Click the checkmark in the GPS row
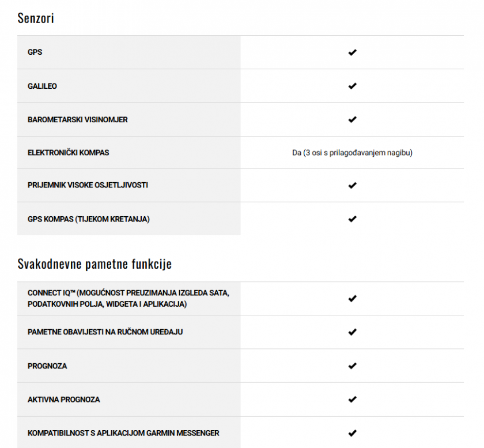The width and height of the screenshot is (484, 448). (x=352, y=52)
